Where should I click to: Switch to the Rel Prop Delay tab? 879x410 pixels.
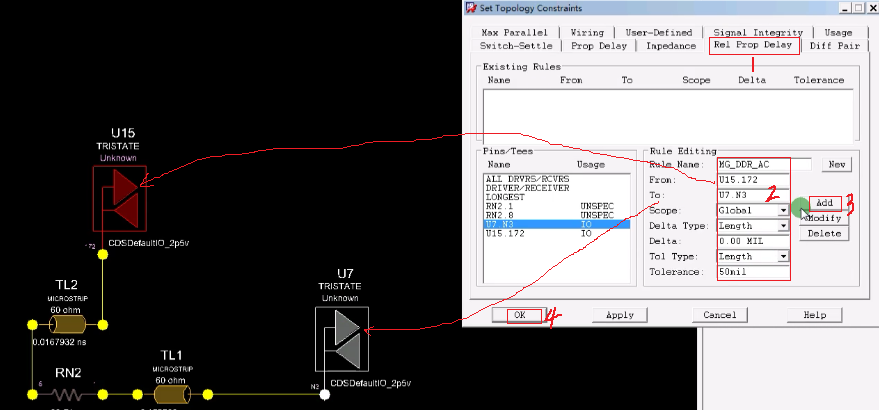coord(753,45)
